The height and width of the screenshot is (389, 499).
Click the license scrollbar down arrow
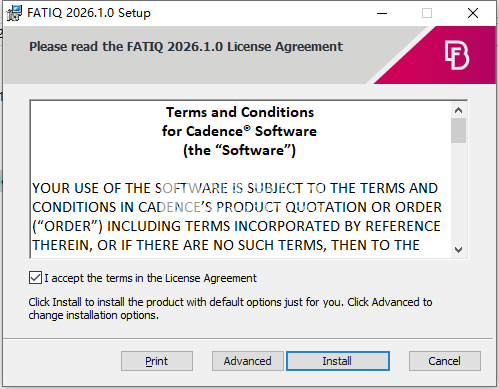458,250
